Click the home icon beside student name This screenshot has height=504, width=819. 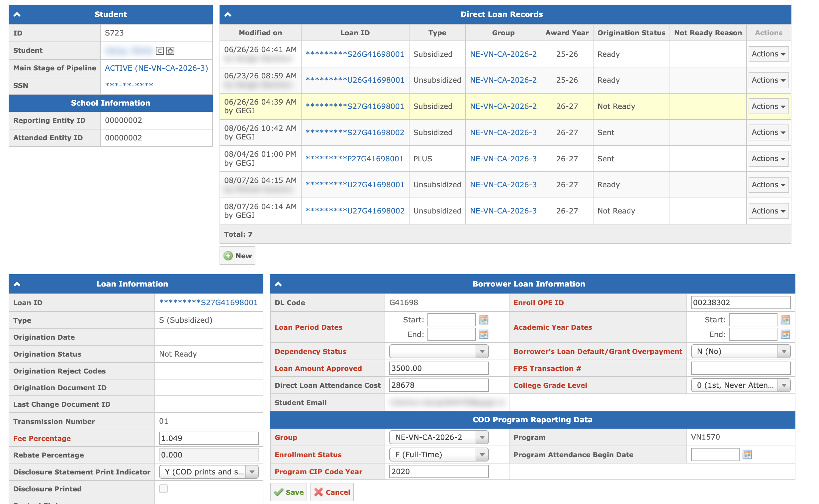coord(170,51)
